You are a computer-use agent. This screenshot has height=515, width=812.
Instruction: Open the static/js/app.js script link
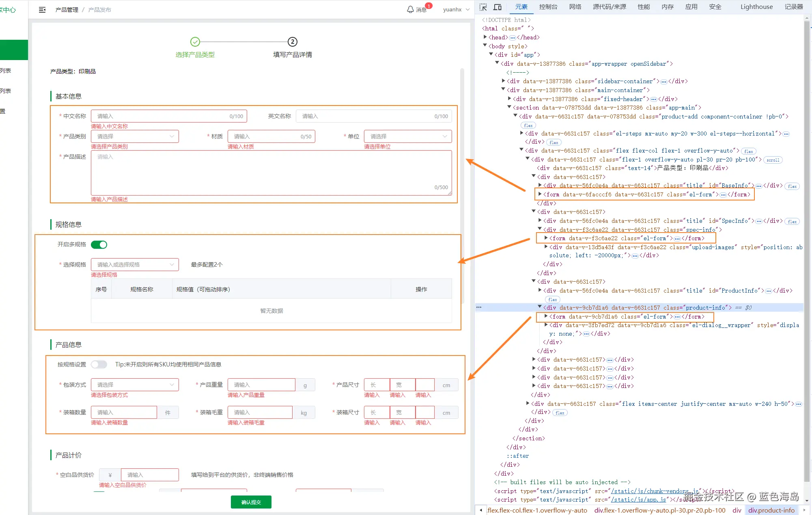pyautogui.click(x=638, y=500)
